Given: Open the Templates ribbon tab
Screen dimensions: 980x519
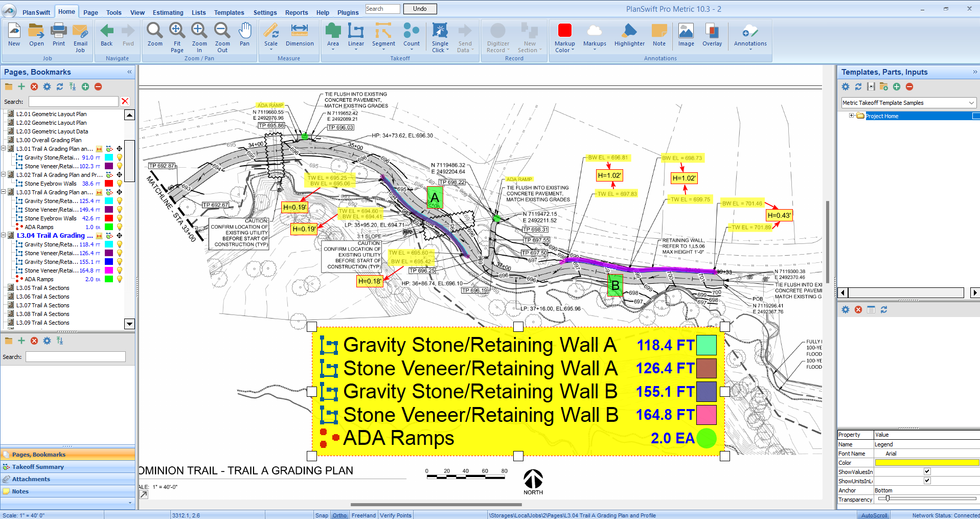Looking at the screenshot, I should click(x=229, y=12).
